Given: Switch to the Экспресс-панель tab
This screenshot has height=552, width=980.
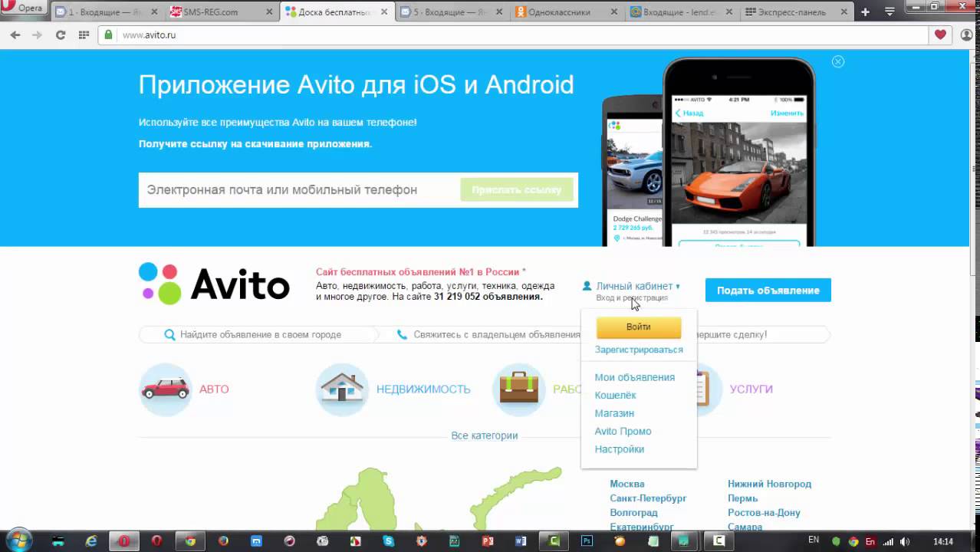Looking at the screenshot, I should (797, 11).
